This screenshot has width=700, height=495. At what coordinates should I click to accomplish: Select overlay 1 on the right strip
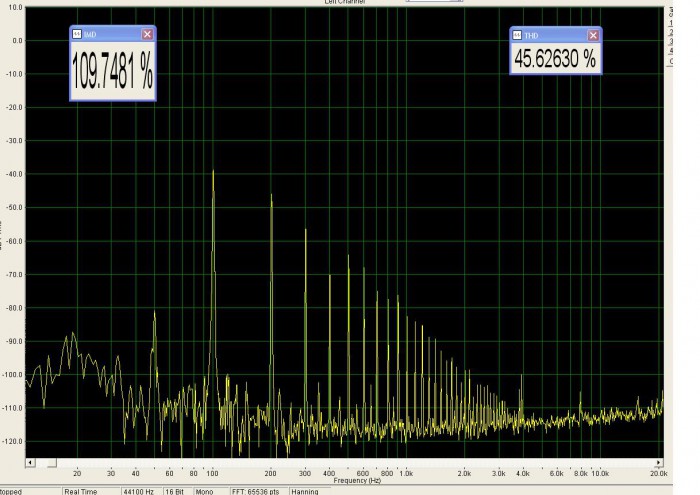(x=671, y=23)
